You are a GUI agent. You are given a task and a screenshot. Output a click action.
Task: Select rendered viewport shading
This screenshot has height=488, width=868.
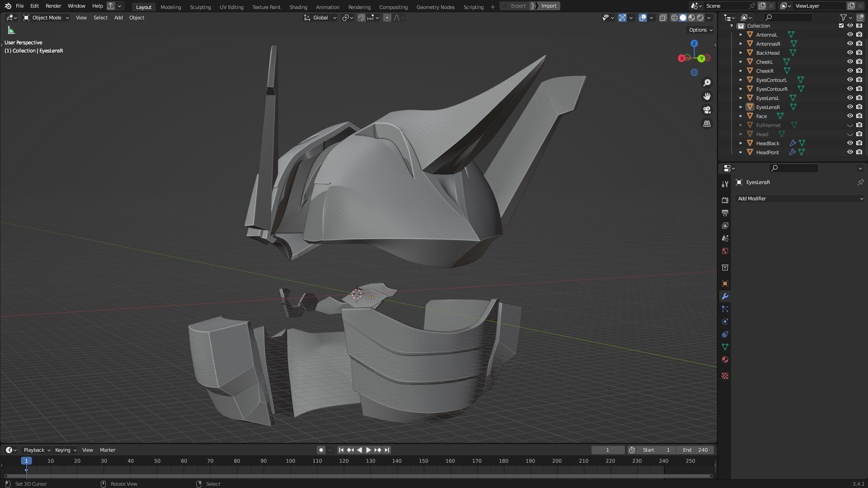click(700, 18)
